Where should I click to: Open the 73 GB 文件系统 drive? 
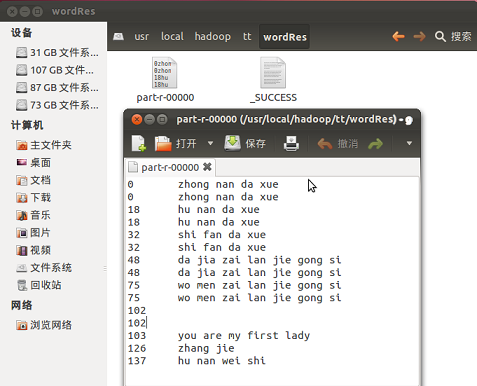pos(57,105)
